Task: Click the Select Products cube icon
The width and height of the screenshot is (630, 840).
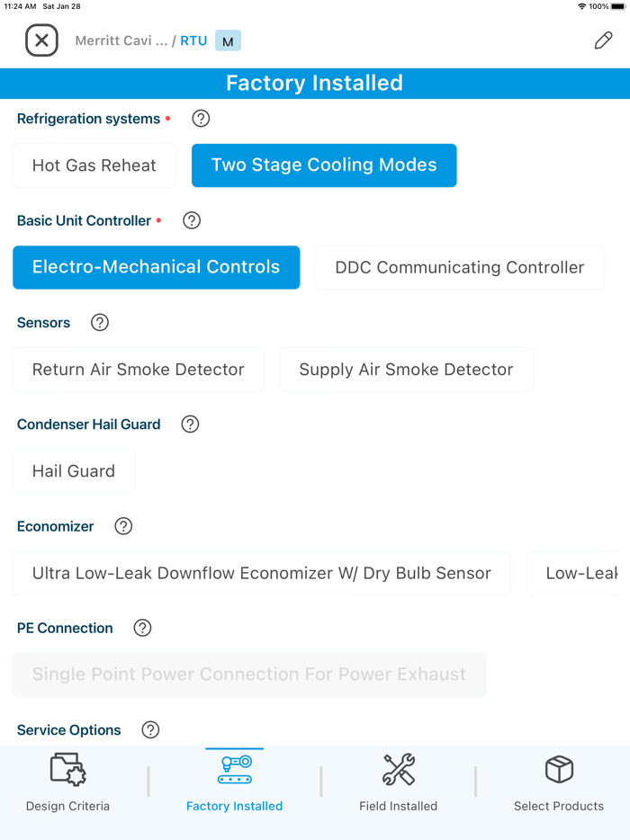Action: pyautogui.click(x=559, y=770)
